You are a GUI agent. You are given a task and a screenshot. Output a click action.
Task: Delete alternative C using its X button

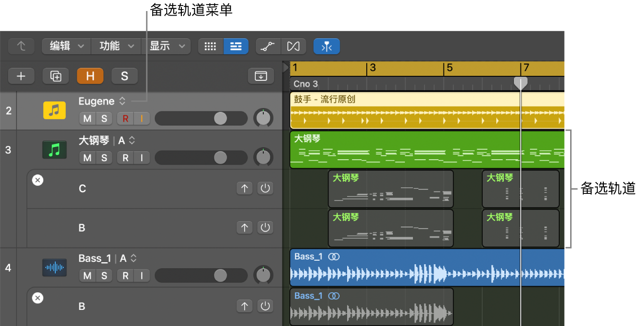[37, 180]
